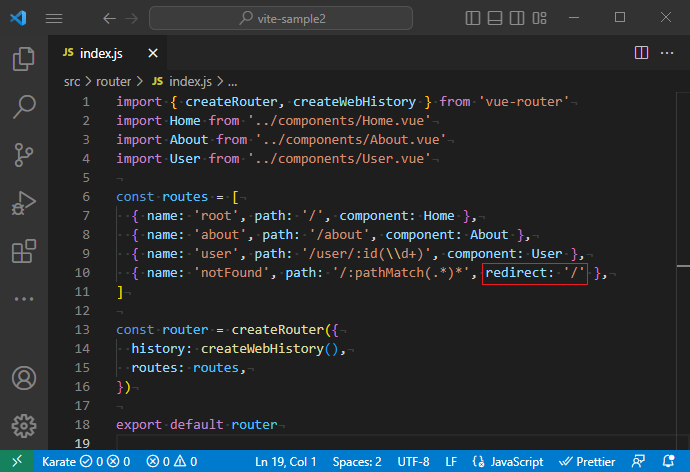Open the errors and warnings Problems indicator
690x472 pixels.
pyautogui.click(x=172, y=461)
